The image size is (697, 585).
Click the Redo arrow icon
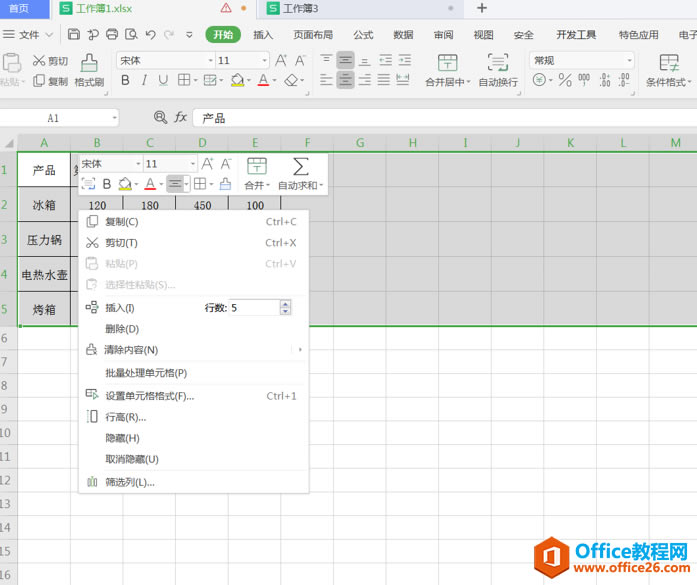(x=169, y=34)
